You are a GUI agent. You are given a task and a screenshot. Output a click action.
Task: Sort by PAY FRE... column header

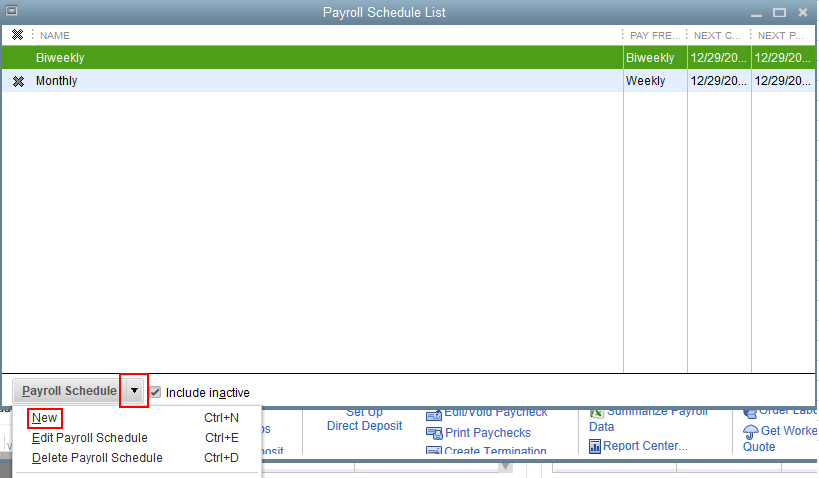pos(655,36)
